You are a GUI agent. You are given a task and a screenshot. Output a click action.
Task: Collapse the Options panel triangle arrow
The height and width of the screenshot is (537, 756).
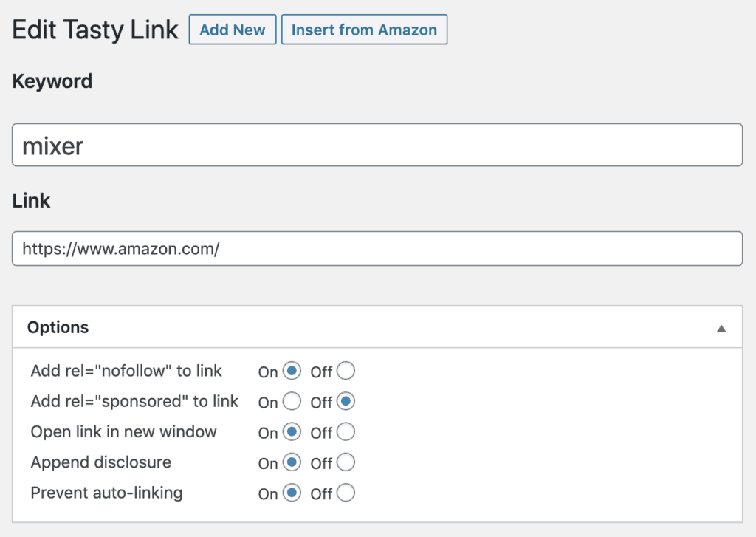click(x=721, y=328)
